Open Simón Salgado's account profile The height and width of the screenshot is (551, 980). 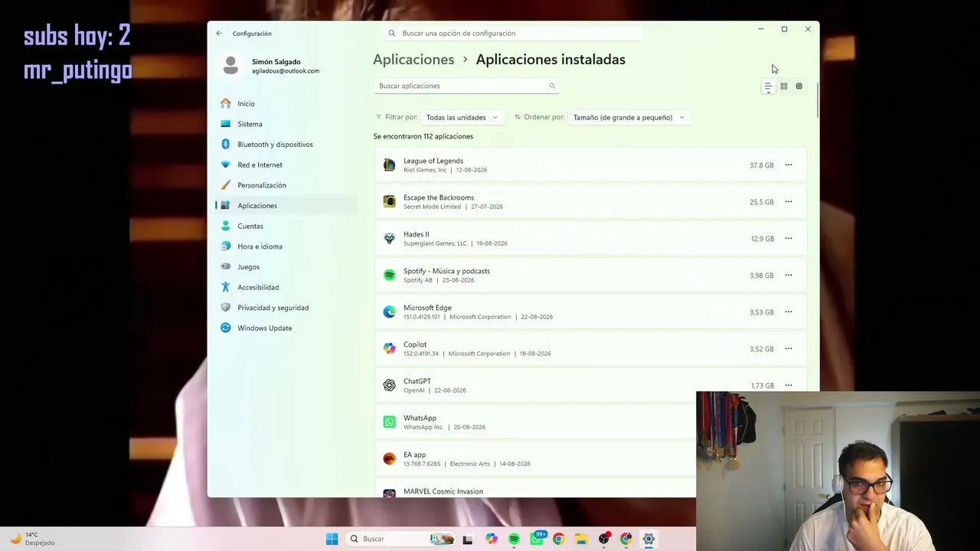pyautogui.click(x=270, y=66)
